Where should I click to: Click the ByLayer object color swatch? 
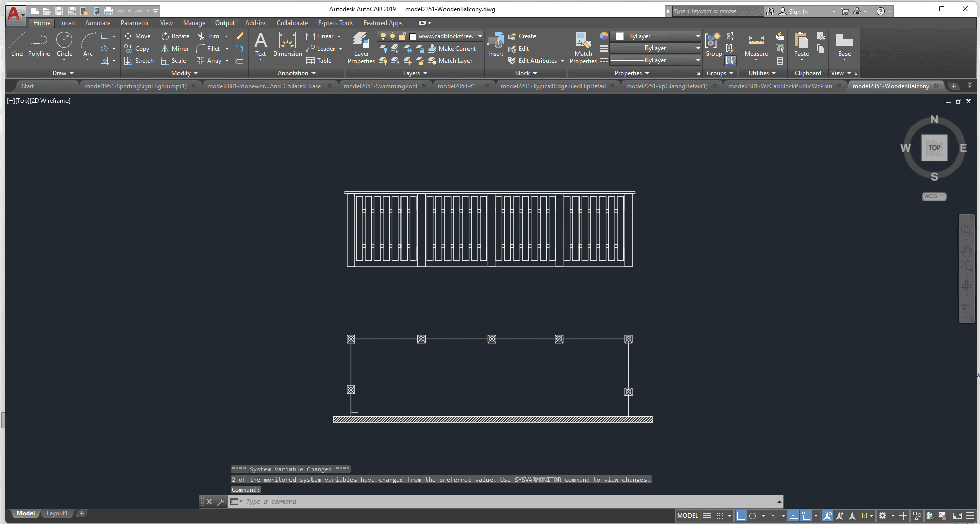pos(620,36)
